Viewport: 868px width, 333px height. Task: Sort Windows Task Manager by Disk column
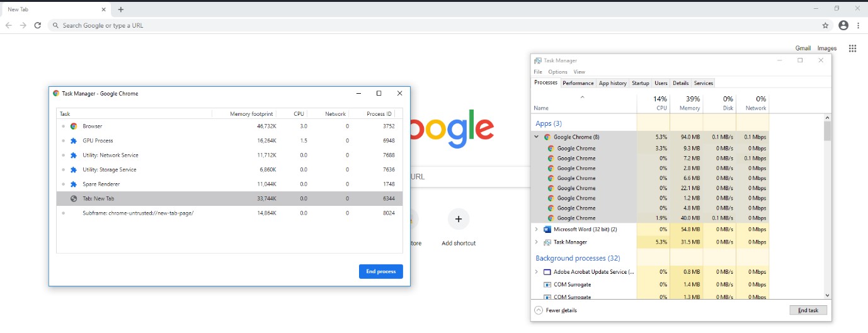tap(719, 103)
